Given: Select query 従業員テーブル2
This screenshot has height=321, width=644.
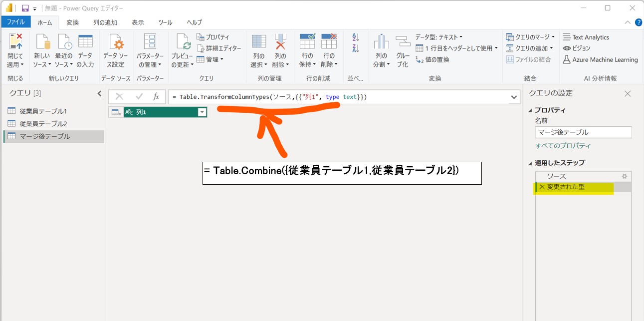Looking at the screenshot, I should (53, 123).
